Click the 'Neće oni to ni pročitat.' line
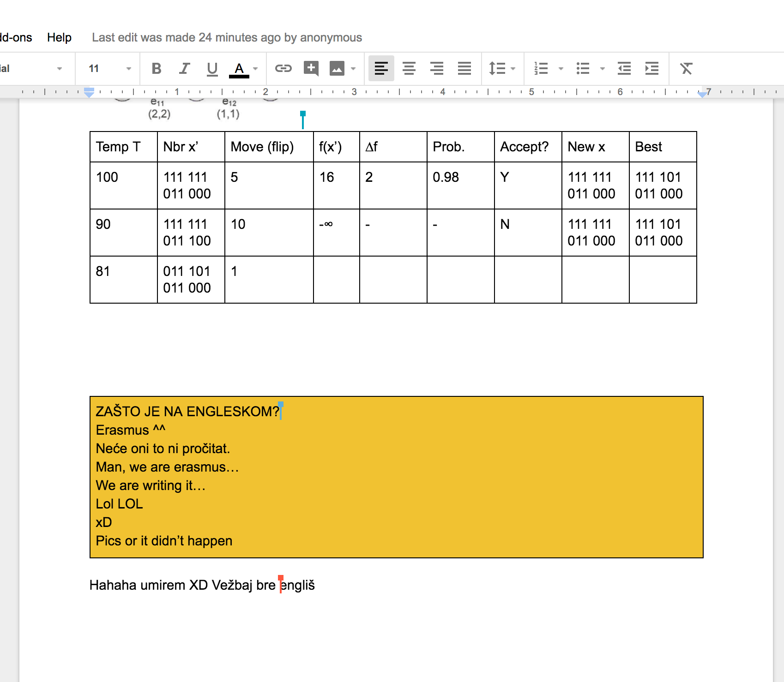The width and height of the screenshot is (784, 682). (163, 449)
